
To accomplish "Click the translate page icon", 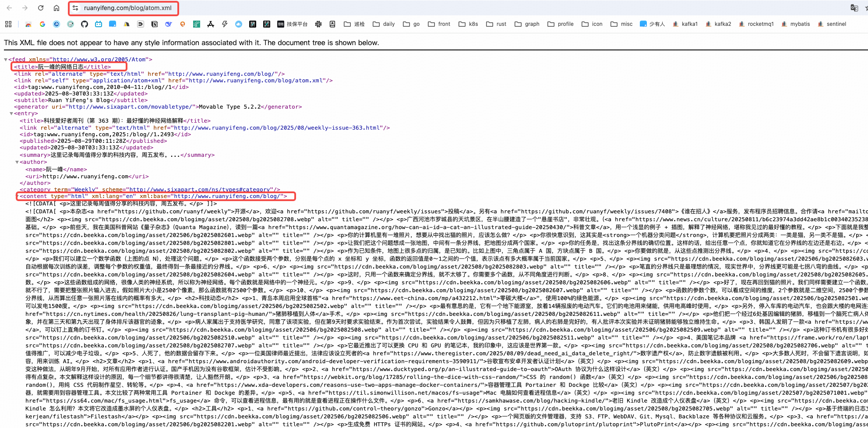I will coord(854,8).
